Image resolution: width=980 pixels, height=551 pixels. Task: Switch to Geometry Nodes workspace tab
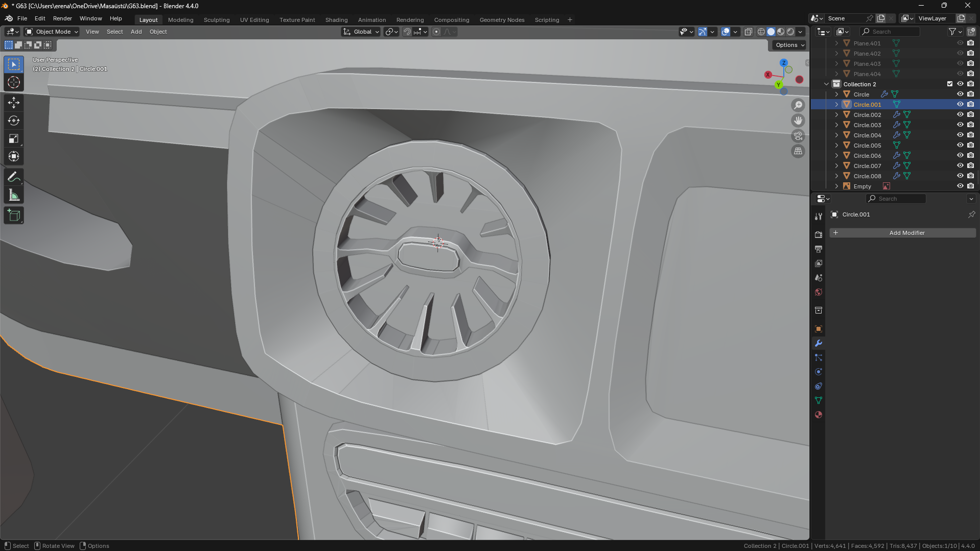(502, 20)
